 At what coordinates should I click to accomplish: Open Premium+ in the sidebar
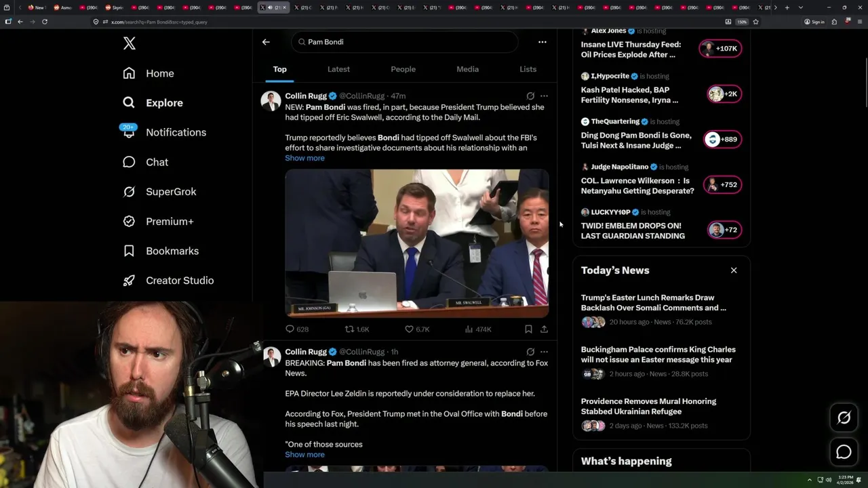pos(157,222)
